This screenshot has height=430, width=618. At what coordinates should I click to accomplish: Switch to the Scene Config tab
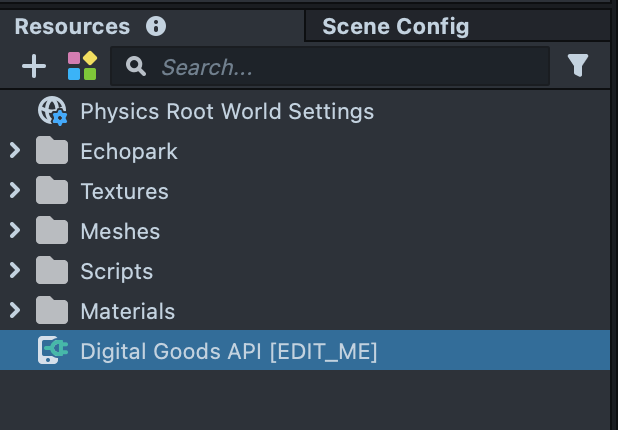395,27
